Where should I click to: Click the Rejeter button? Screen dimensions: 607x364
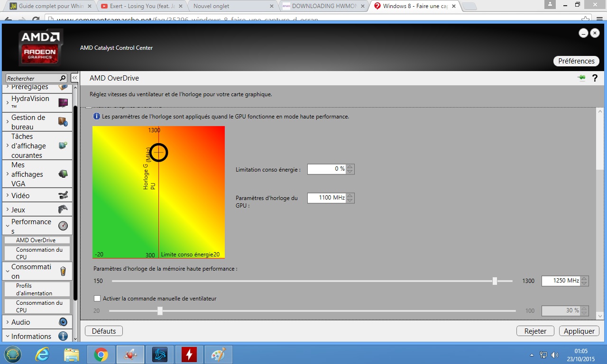(x=535, y=331)
